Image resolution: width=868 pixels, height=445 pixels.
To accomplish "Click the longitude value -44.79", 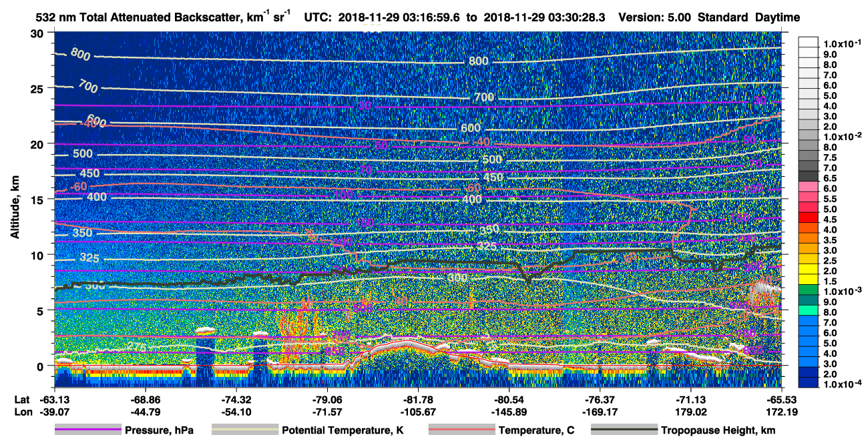I will click(146, 411).
